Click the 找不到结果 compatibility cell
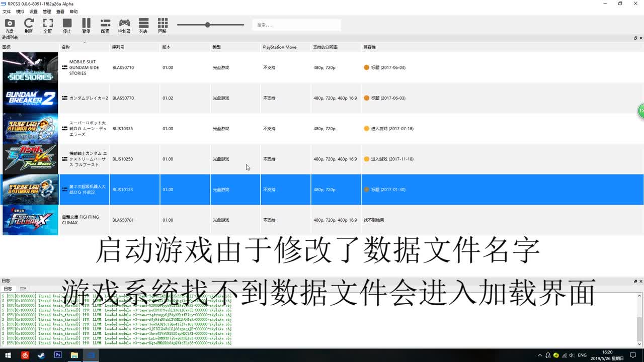Image resolution: width=644 pixels, height=362 pixels. click(x=374, y=220)
